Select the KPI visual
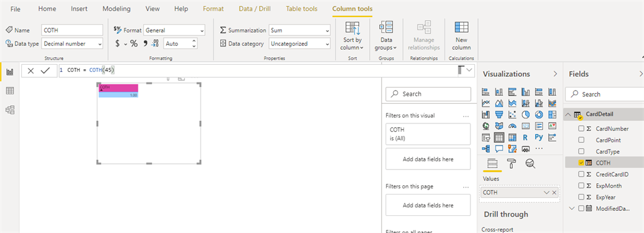 click(552, 126)
